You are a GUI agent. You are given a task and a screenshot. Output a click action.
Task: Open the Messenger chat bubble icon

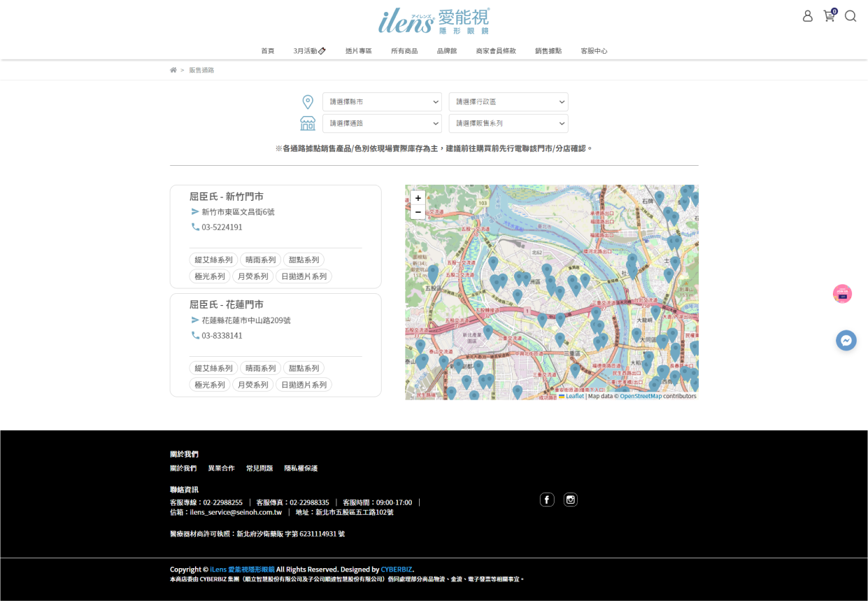coord(846,340)
